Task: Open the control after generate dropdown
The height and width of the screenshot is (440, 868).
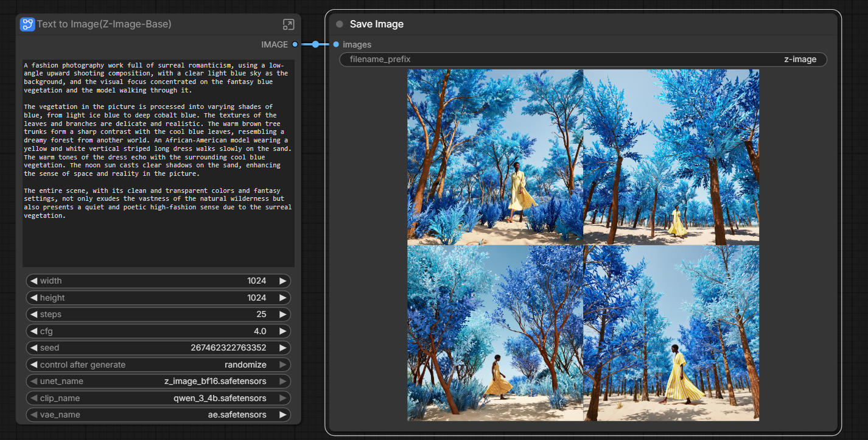Action: [x=158, y=365]
